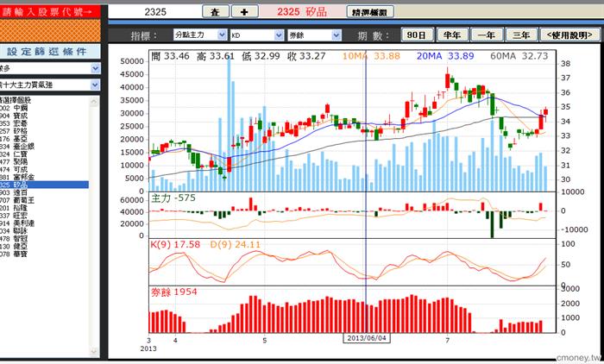
Task: Click the K(9) 17.58 indicator label
Action: click(x=175, y=245)
